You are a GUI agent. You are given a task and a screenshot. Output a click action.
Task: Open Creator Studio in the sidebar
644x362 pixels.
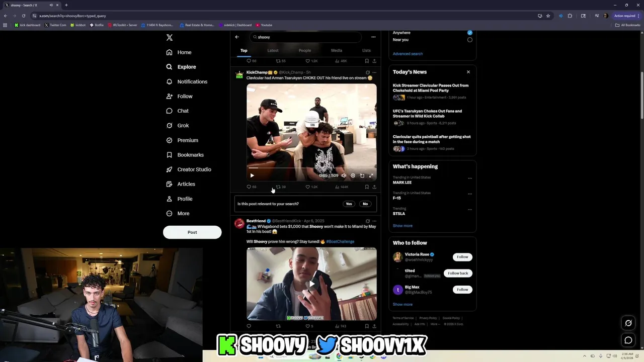point(188,169)
